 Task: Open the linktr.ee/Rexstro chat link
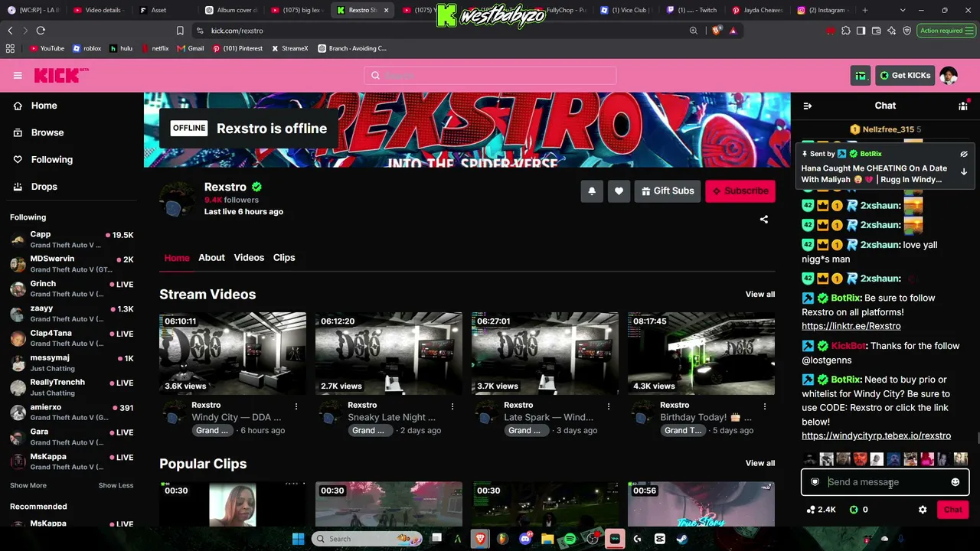click(x=851, y=326)
